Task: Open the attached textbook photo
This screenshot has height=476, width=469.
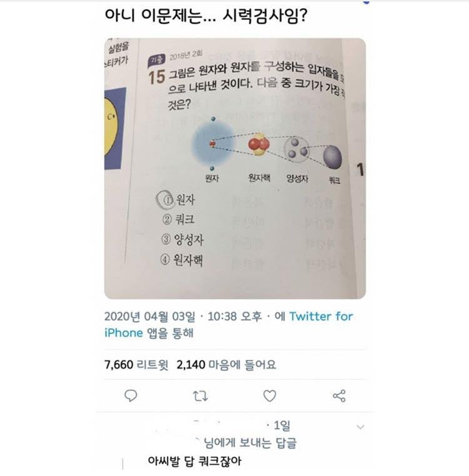Action: tap(235, 169)
